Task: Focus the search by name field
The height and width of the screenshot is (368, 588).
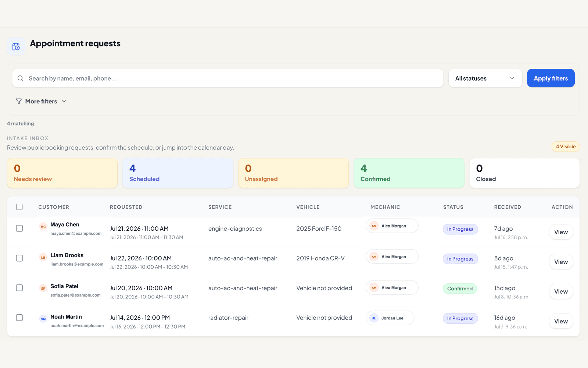Action: (x=228, y=78)
